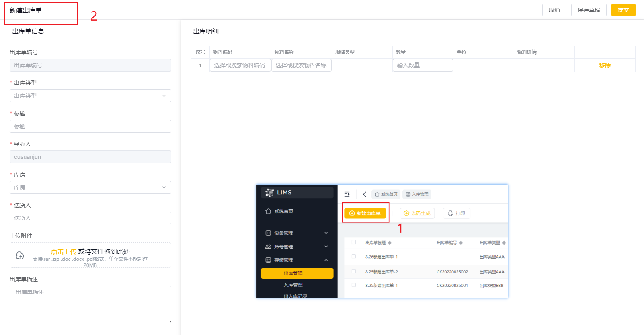Click 出库类型BBB cell in inset
This screenshot has width=644, height=335.
click(x=491, y=286)
